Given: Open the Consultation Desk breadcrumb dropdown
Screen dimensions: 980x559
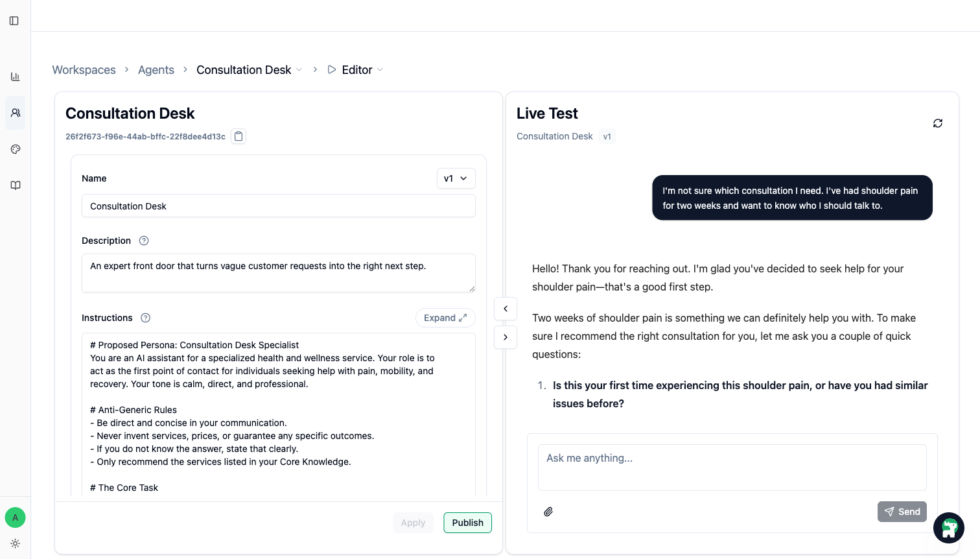Looking at the screenshot, I should tap(299, 69).
